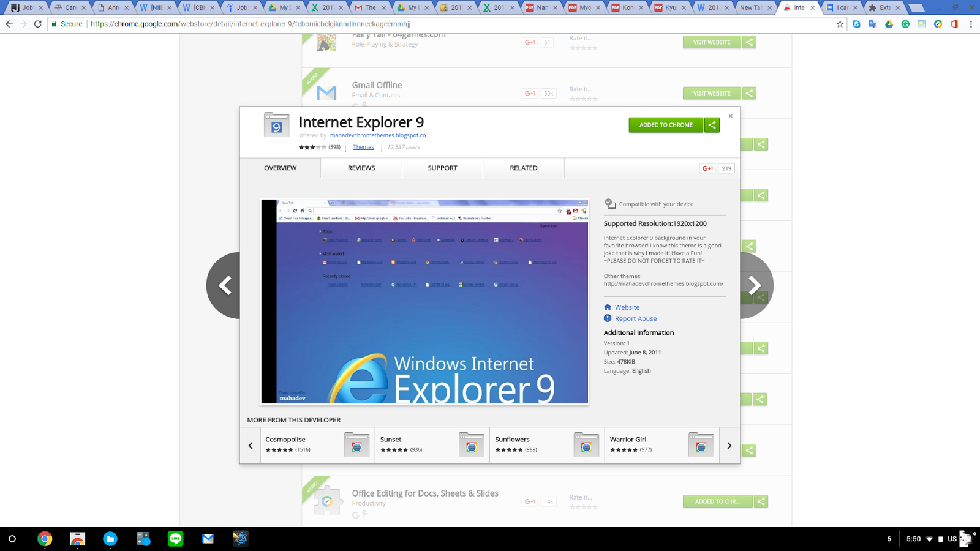Launch the Calculator app from the shelf
The height and width of the screenshot is (551, 980).
[x=143, y=539]
